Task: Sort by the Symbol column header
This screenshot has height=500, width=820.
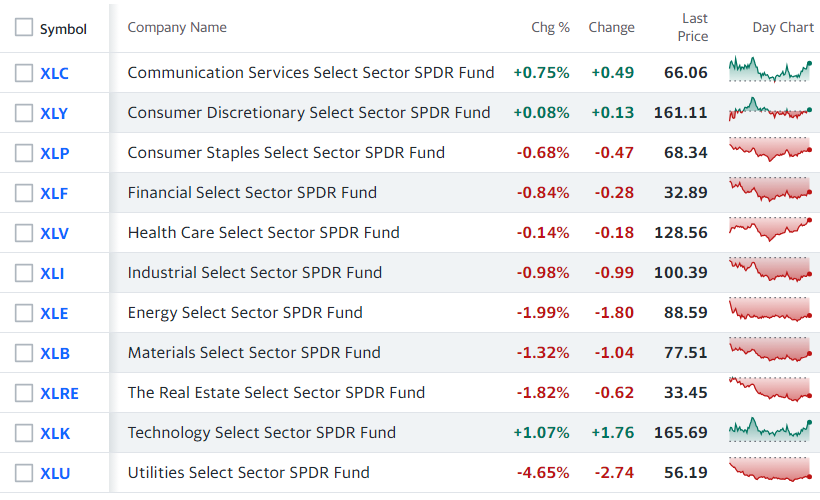Action: click(63, 29)
